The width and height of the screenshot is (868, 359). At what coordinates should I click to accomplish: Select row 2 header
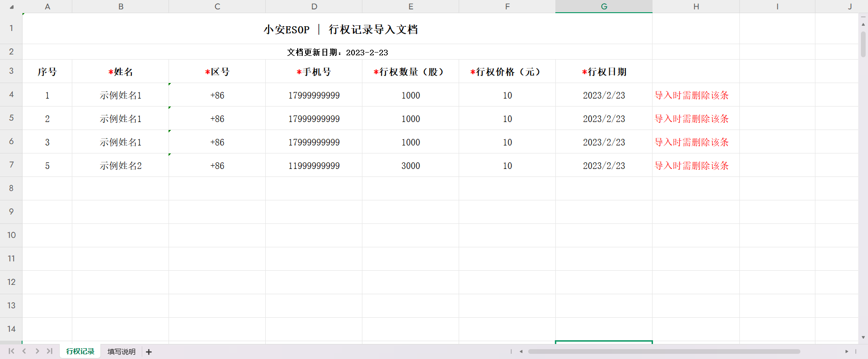coord(11,52)
